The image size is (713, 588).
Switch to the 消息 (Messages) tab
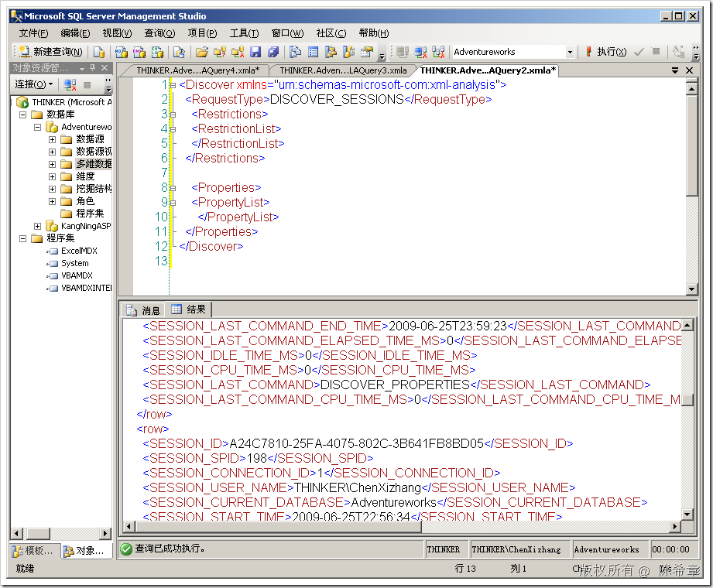[144, 310]
